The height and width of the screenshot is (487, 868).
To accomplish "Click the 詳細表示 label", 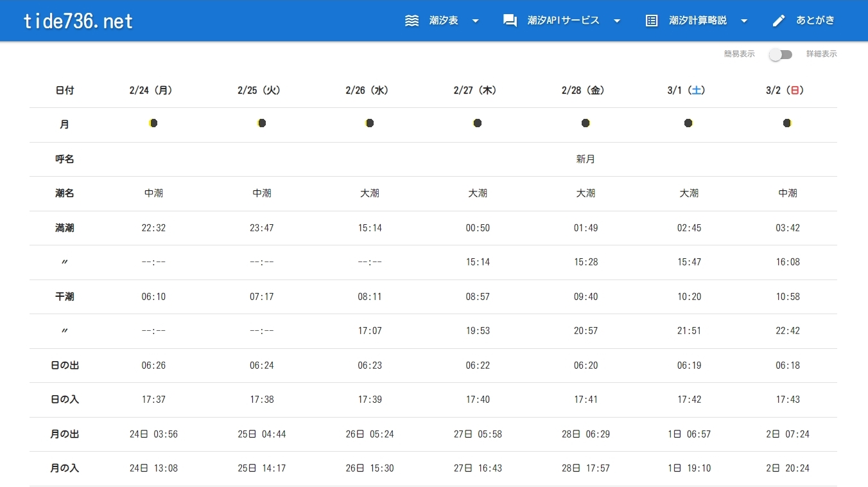I will (x=822, y=54).
